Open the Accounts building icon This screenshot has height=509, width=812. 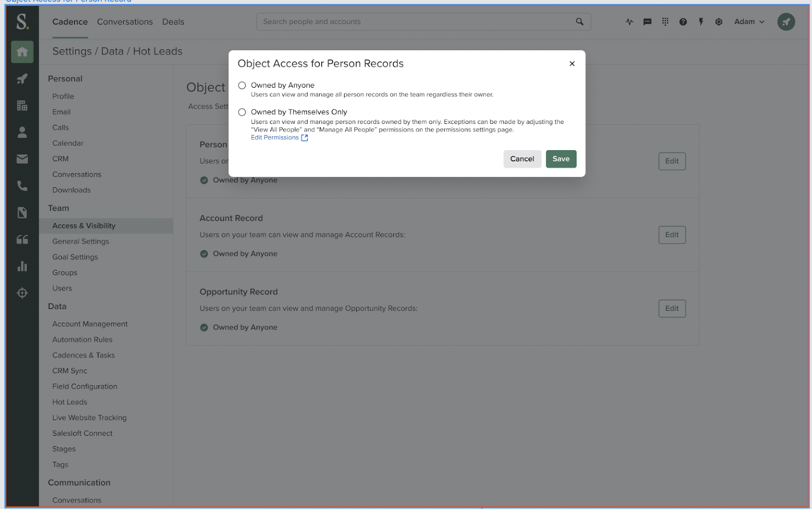22,106
